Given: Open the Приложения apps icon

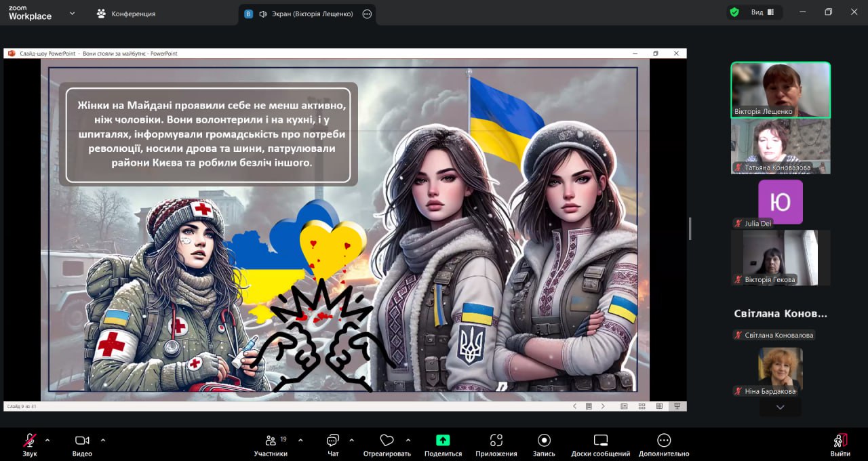Looking at the screenshot, I should [496, 441].
